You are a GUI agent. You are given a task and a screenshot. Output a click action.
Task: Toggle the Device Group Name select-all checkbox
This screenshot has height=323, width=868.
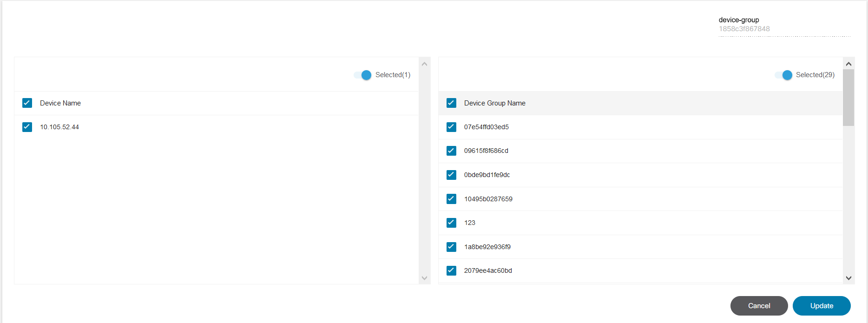pos(451,103)
